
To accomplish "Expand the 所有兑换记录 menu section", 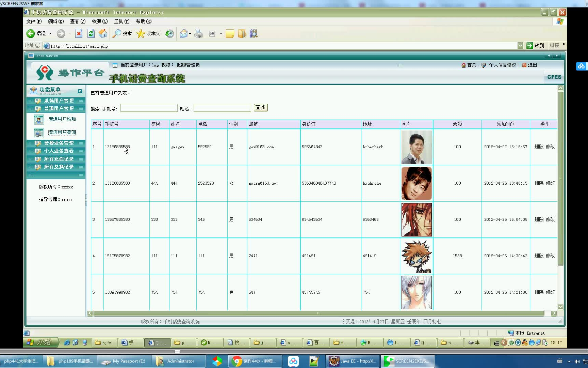I will (56, 167).
